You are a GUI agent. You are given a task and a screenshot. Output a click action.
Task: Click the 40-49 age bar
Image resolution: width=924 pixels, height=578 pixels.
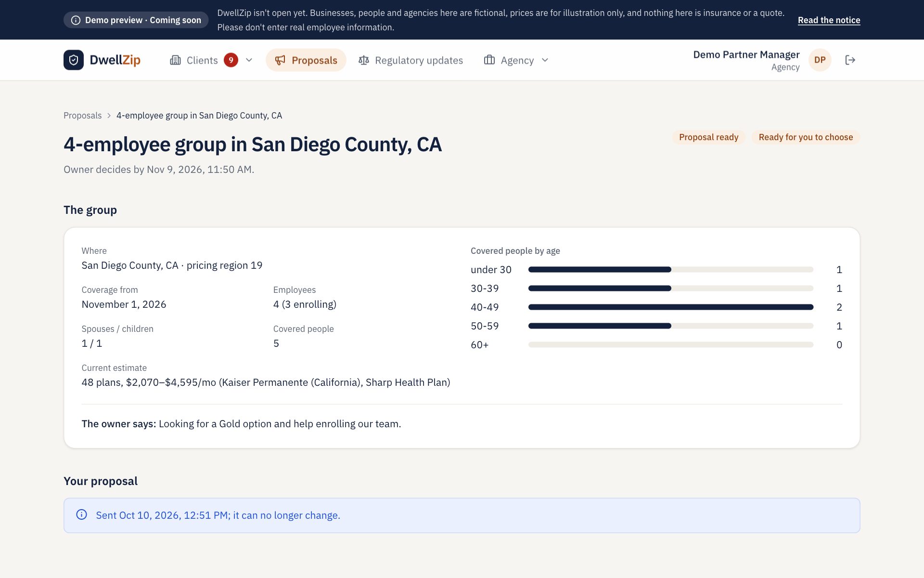tap(671, 307)
